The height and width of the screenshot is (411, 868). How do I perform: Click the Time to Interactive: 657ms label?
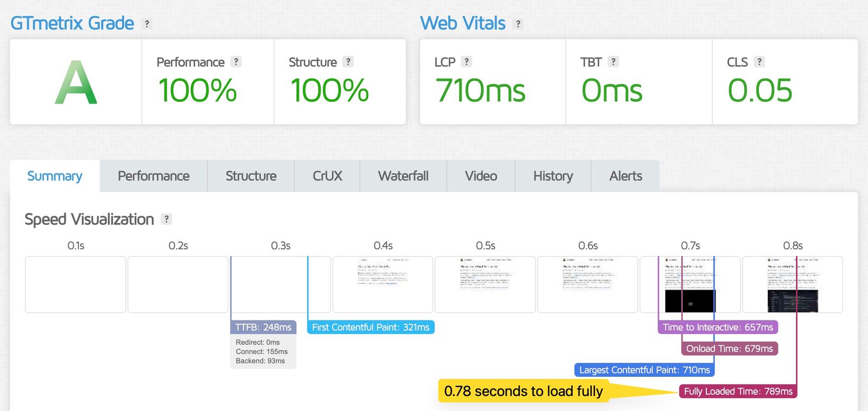pos(718,327)
